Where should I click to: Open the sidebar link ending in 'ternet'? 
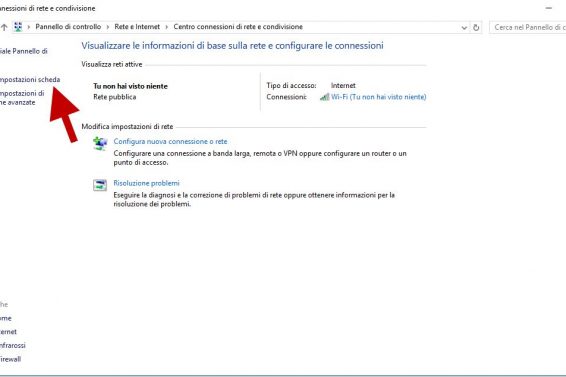(x=8, y=332)
